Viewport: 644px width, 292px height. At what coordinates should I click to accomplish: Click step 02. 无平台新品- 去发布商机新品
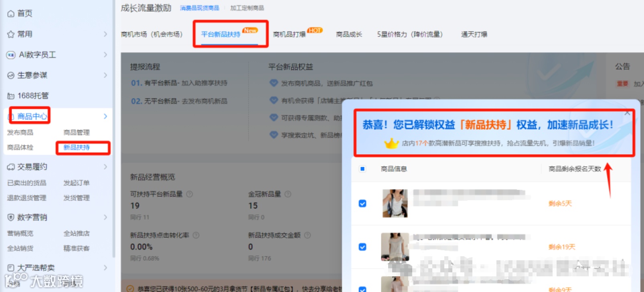point(179,101)
